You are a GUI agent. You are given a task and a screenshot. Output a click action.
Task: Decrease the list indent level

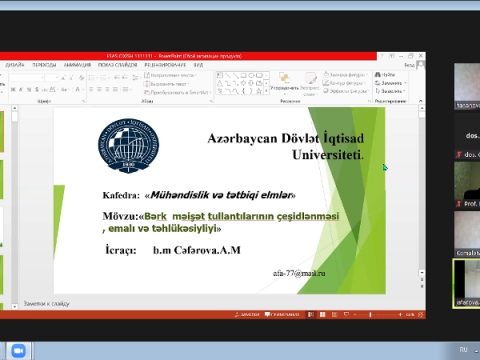click(117, 77)
